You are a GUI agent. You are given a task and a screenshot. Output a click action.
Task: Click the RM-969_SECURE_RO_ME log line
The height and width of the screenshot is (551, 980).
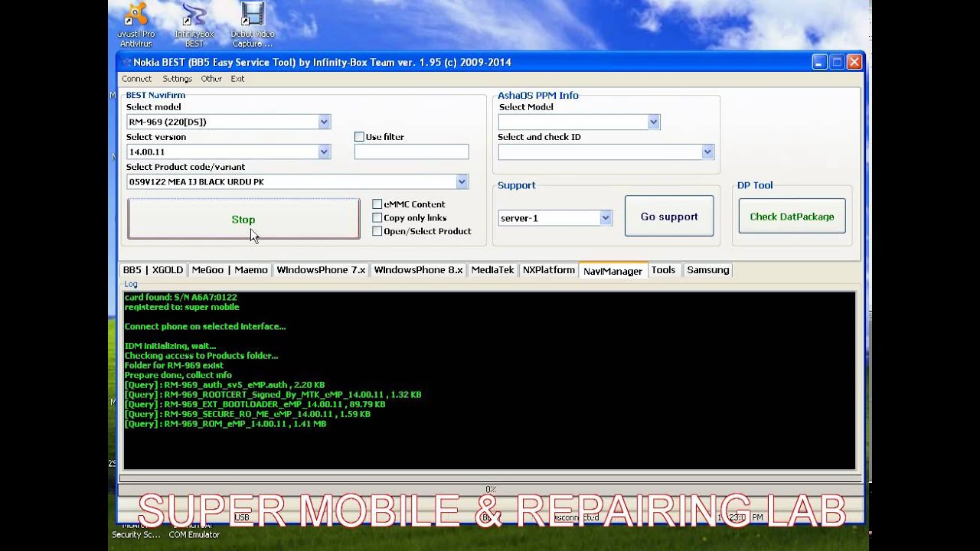click(247, 414)
